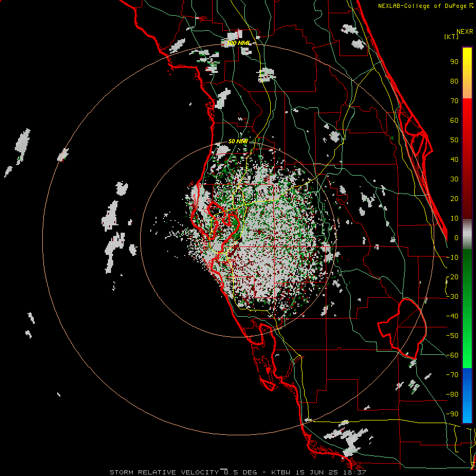Click the -50 knot scale value

452,336
